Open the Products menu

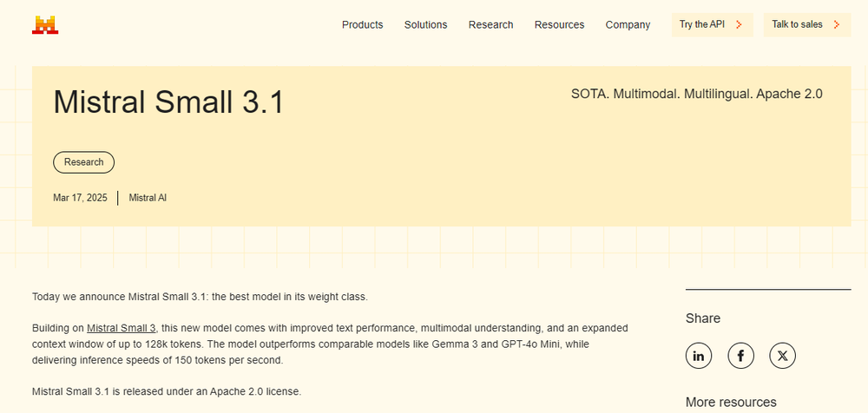click(x=363, y=25)
